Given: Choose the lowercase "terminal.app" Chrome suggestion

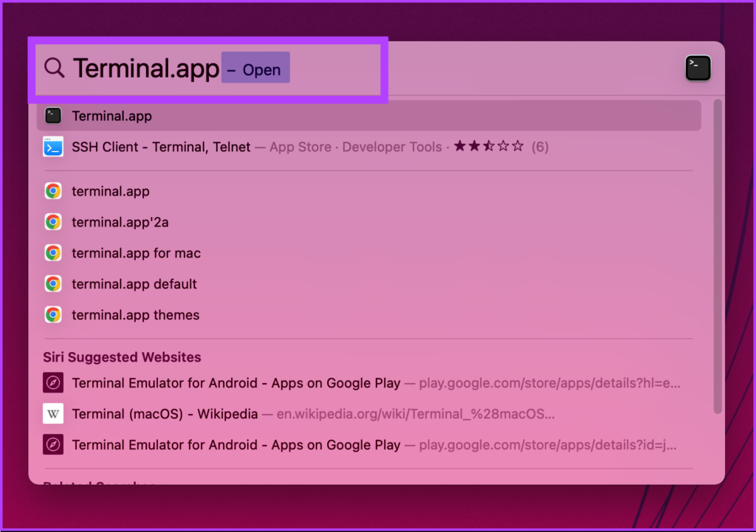Looking at the screenshot, I should coord(111,191).
